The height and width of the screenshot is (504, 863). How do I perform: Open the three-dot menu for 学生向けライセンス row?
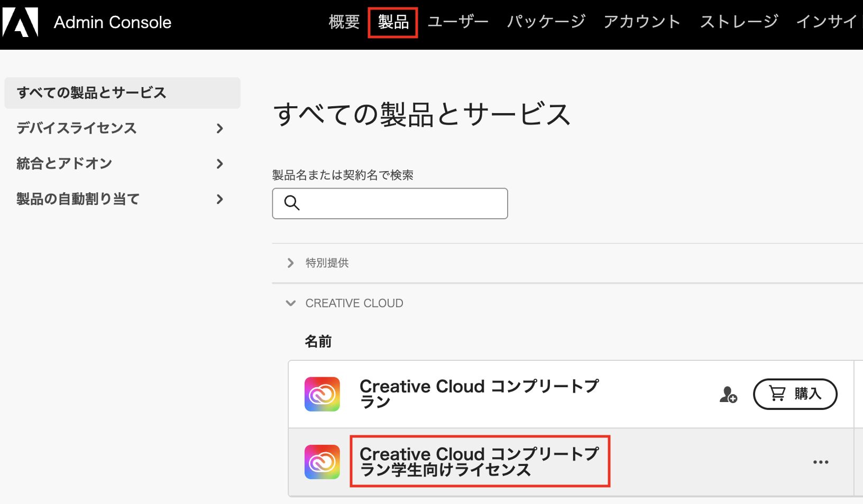click(821, 462)
